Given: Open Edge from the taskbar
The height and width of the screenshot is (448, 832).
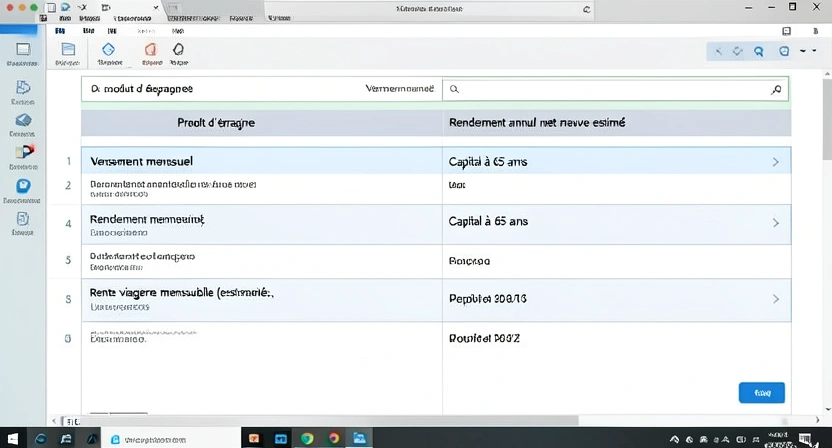Looking at the screenshot, I should (x=40, y=438).
